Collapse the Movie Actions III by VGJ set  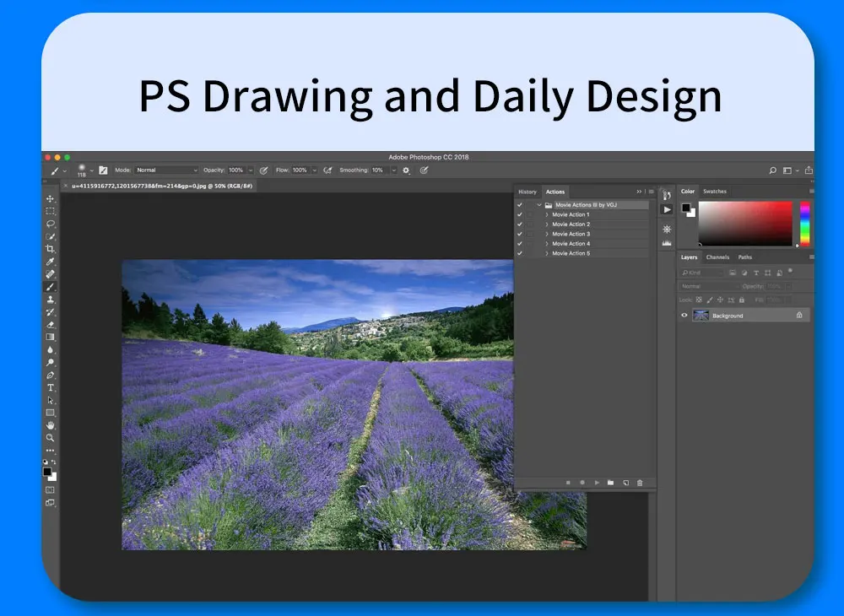538,205
